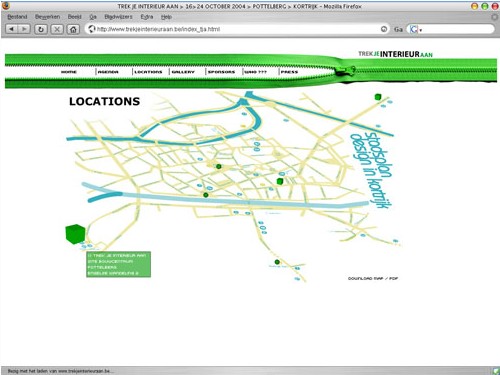Open the Sponsors navigation link
The width and height of the screenshot is (500, 375).
[x=221, y=72]
